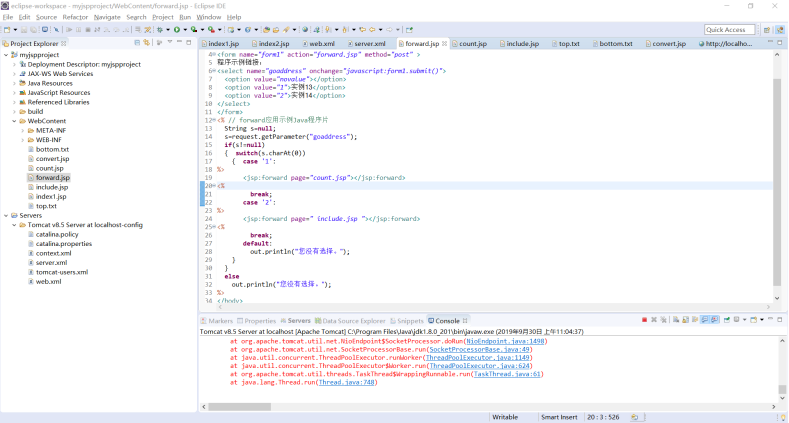Image resolution: width=789 pixels, height=423 pixels.
Task: Click the red Terminate button in Console
Action: point(645,320)
